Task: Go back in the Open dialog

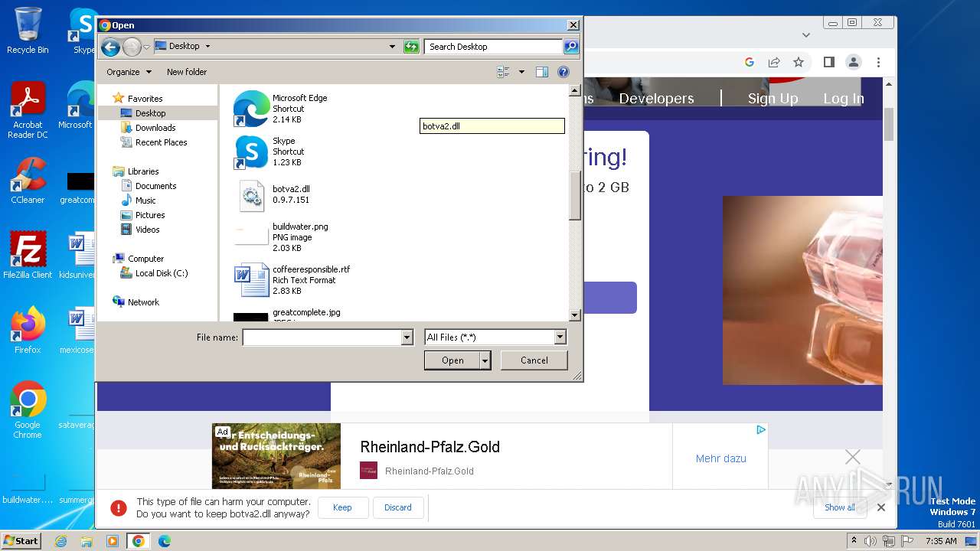Action: tap(110, 47)
